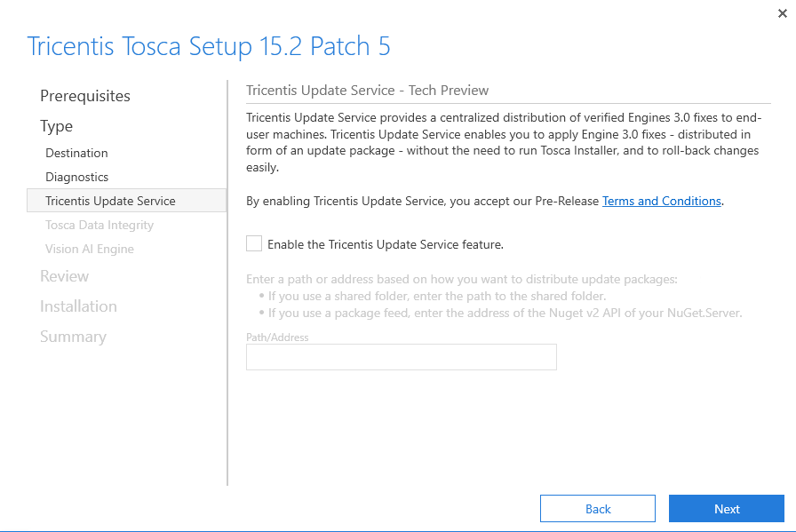Open the Vision AI Engine sub-step
This screenshot has width=796, height=532.
click(x=90, y=250)
